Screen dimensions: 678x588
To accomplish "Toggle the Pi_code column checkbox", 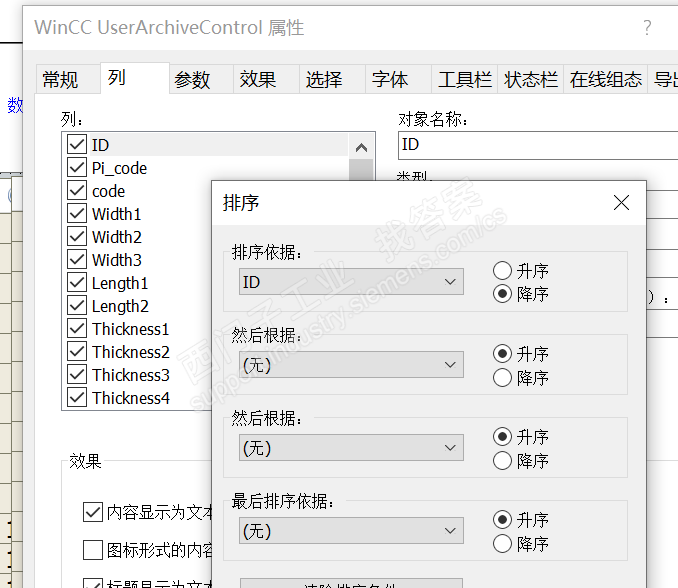I will point(77,167).
